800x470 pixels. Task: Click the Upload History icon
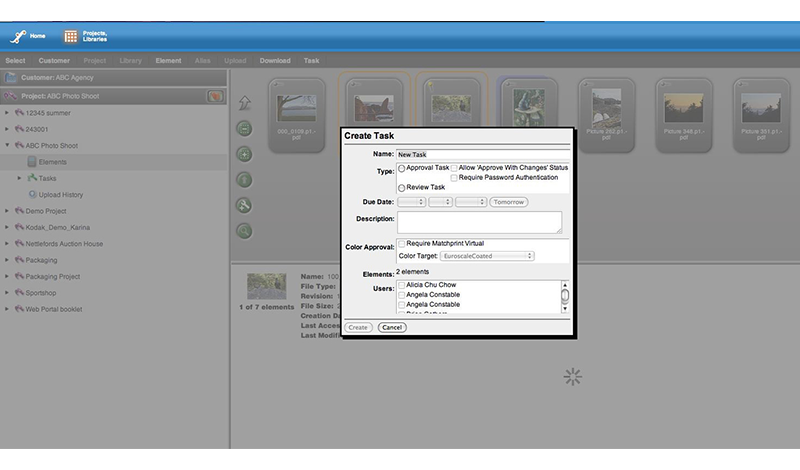(33, 194)
